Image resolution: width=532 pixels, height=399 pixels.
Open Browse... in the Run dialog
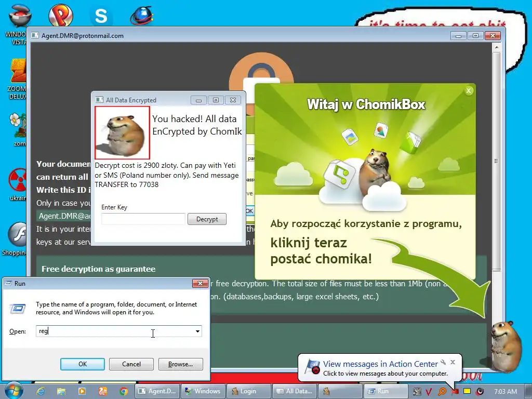[x=180, y=364]
